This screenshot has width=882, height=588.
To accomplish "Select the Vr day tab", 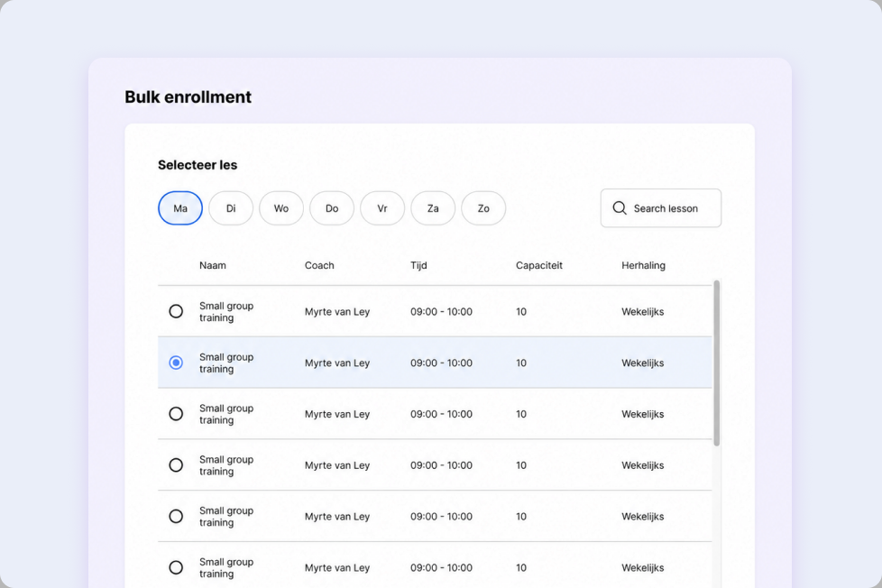I will tap(382, 208).
